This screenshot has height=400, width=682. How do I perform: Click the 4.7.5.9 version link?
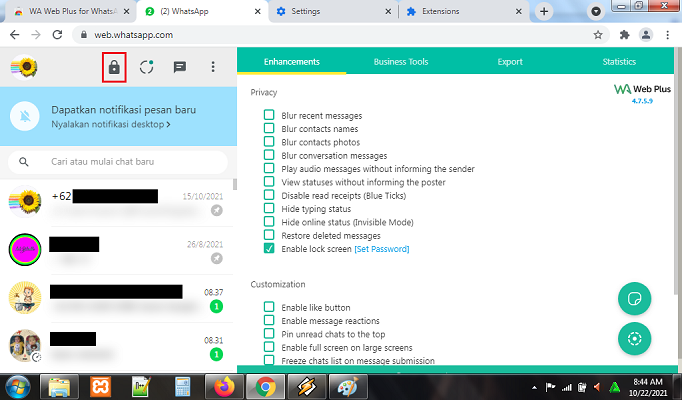tap(642, 101)
